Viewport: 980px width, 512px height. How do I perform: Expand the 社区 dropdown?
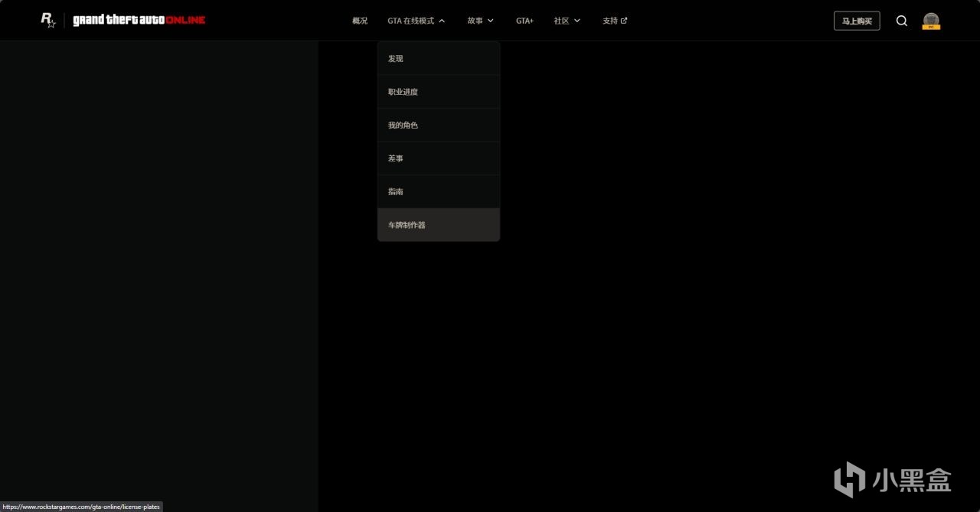(x=567, y=21)
